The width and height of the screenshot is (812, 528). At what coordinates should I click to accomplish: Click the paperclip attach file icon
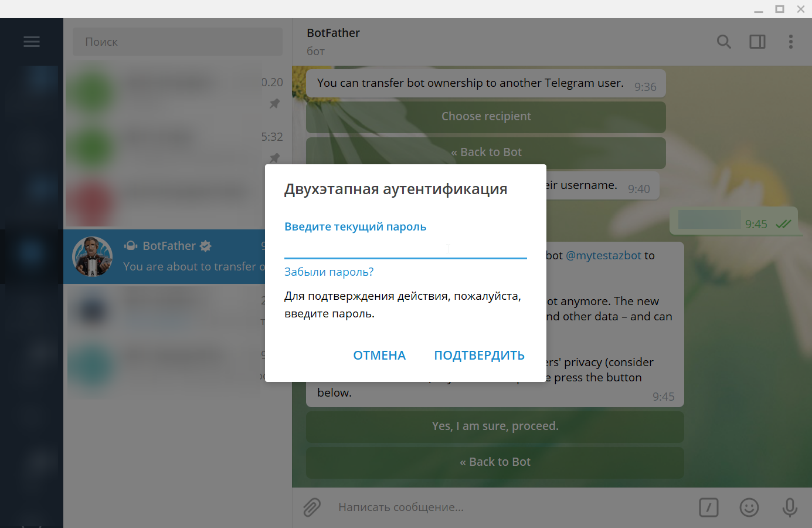click(x=312, y=507)
